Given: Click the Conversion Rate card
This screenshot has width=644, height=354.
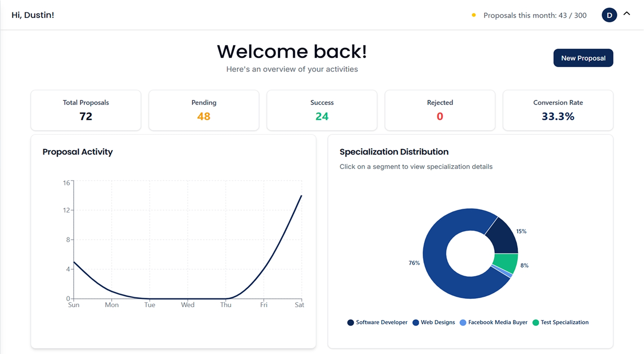Looking at the screenshot, I should pos(558,110).
